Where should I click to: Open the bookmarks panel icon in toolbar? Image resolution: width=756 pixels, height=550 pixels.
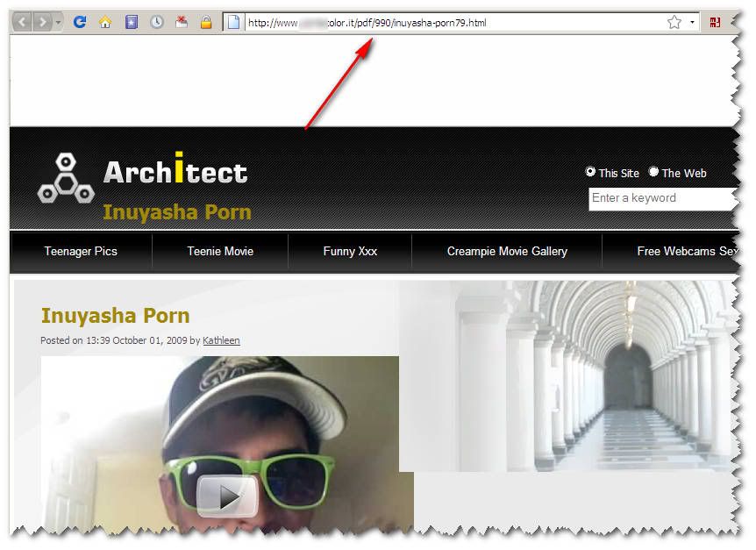(x=132, y=22)
